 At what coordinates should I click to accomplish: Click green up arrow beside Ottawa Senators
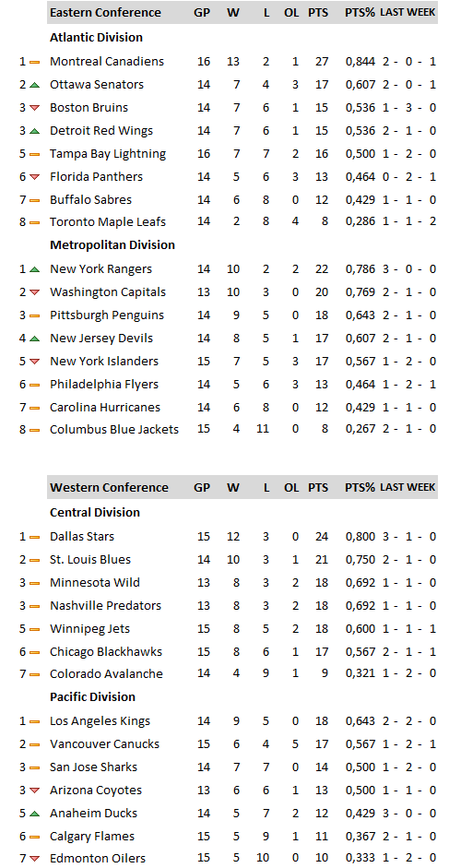click(x=34, y=85)
